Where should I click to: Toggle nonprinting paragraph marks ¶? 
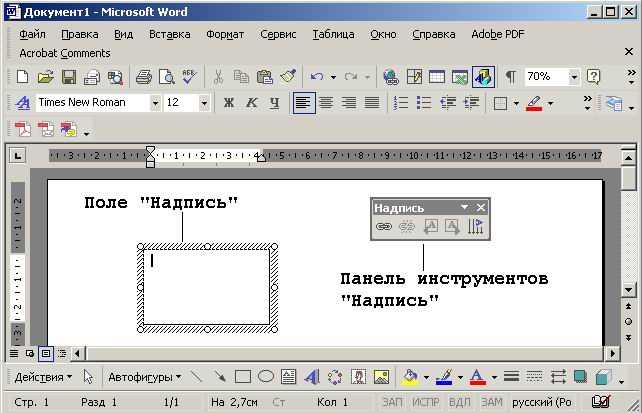[x=511, y=77]
